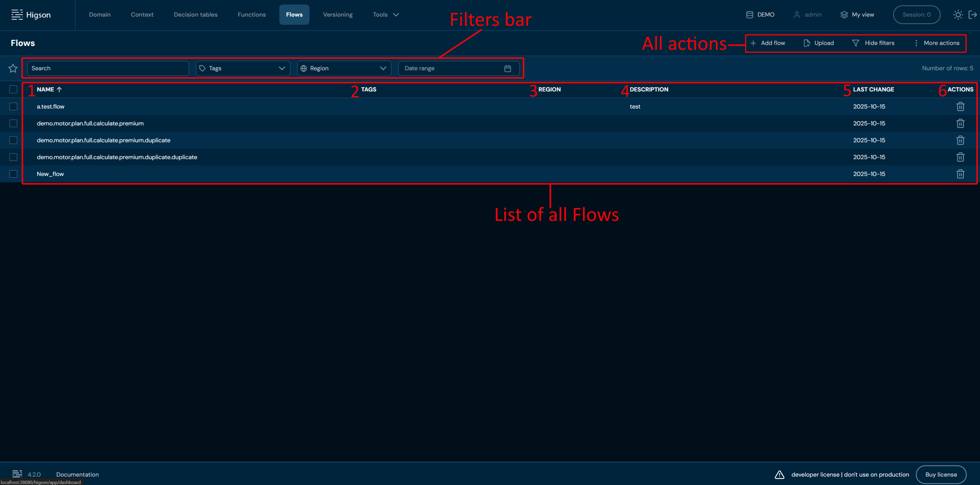
Task: Click the Add flow button
Action: (768, 43)
